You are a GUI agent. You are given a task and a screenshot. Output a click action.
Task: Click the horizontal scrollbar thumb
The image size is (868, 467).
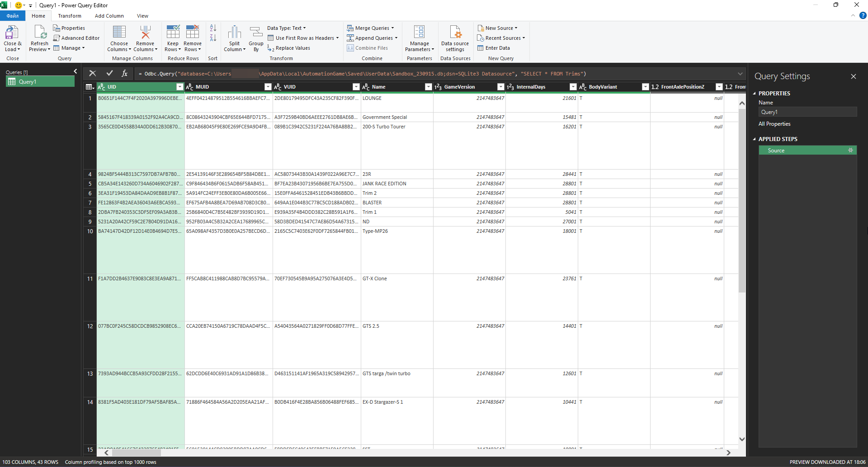[x=136, y=453]
